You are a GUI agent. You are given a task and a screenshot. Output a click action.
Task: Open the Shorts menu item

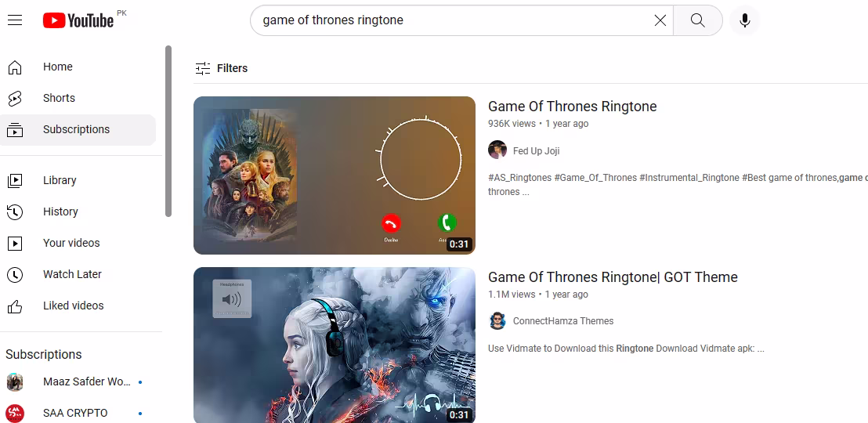[78, 98]
